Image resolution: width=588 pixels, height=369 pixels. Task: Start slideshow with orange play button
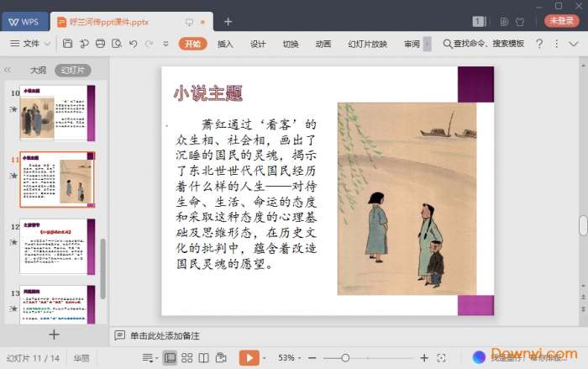(x=249, y=358)
